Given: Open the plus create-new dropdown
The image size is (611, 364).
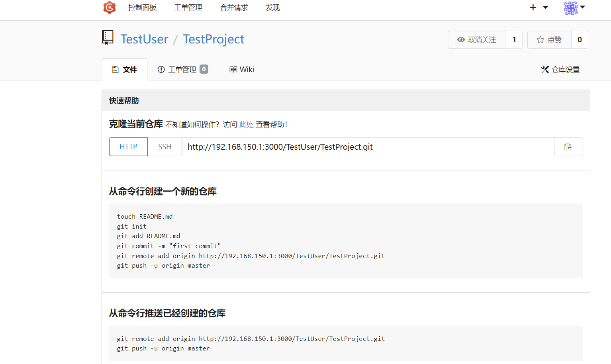Looking at the screenshot, I should click(539, 8).
